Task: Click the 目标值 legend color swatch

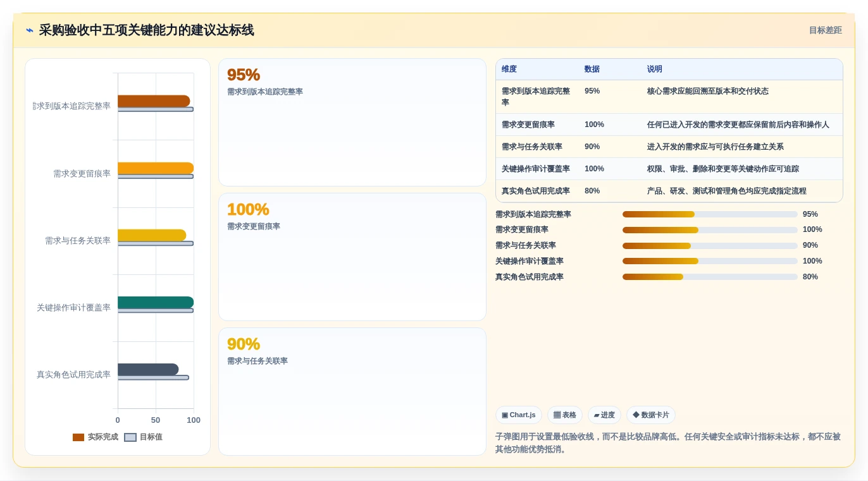Action: (130, 437)
